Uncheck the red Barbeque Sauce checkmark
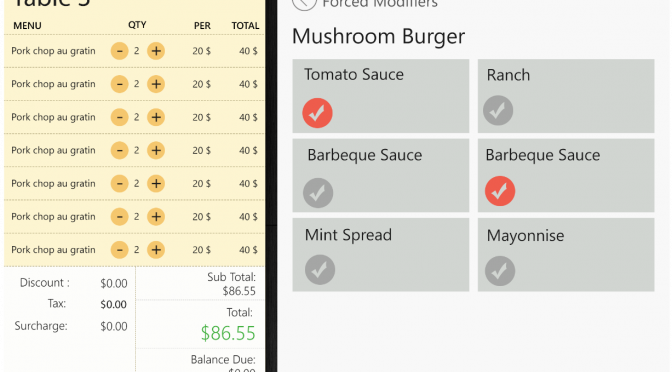 pyautogui.click(x=500, y=191)
